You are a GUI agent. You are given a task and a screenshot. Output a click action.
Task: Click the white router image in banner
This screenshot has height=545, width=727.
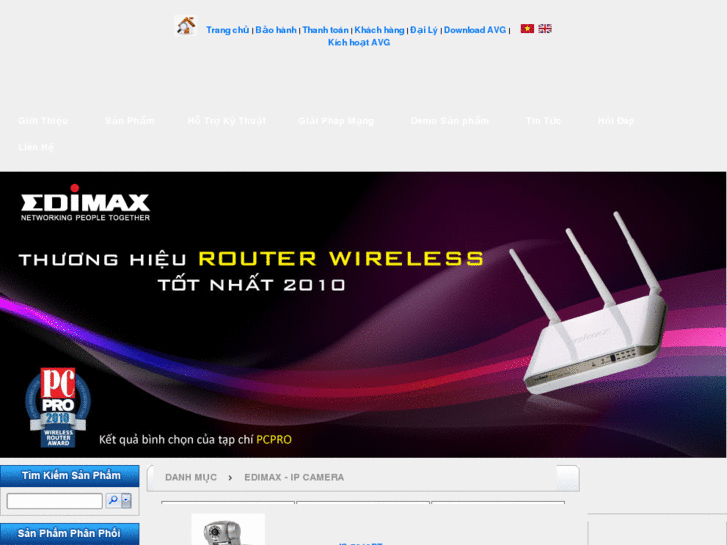pos(590,304)
